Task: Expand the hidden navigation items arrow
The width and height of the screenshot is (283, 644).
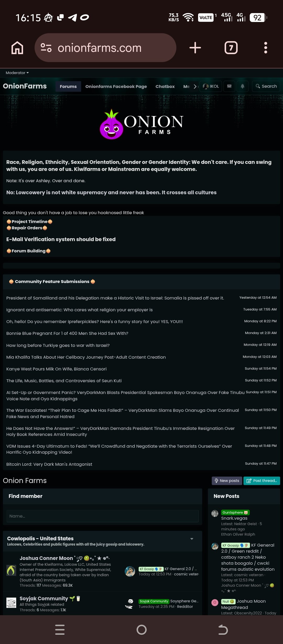Action: 195,86
